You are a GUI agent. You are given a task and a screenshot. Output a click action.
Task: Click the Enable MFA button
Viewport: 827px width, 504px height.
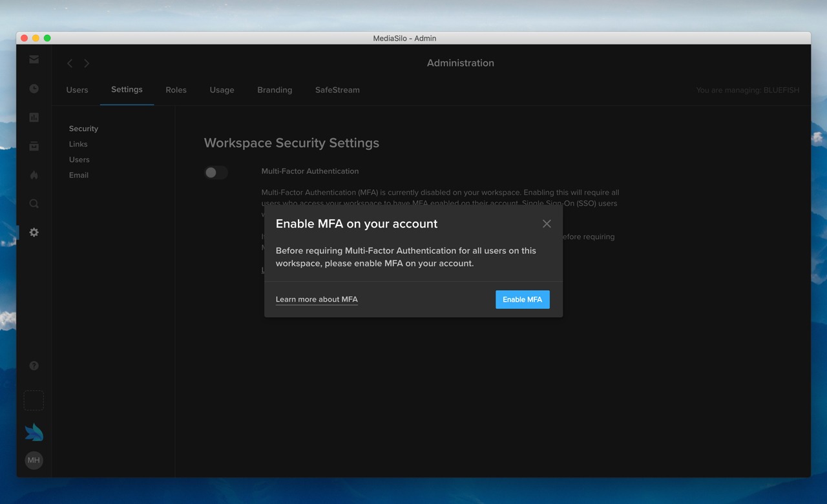click(x=522, y=299)
